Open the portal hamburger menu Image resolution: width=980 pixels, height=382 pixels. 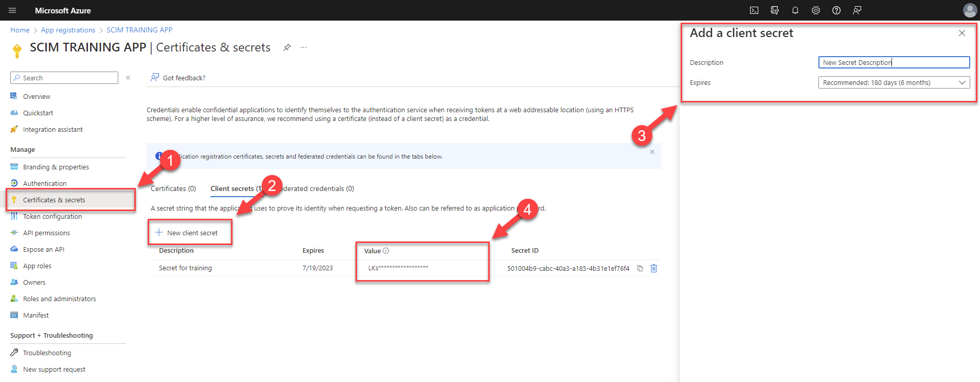coord(12,10)
